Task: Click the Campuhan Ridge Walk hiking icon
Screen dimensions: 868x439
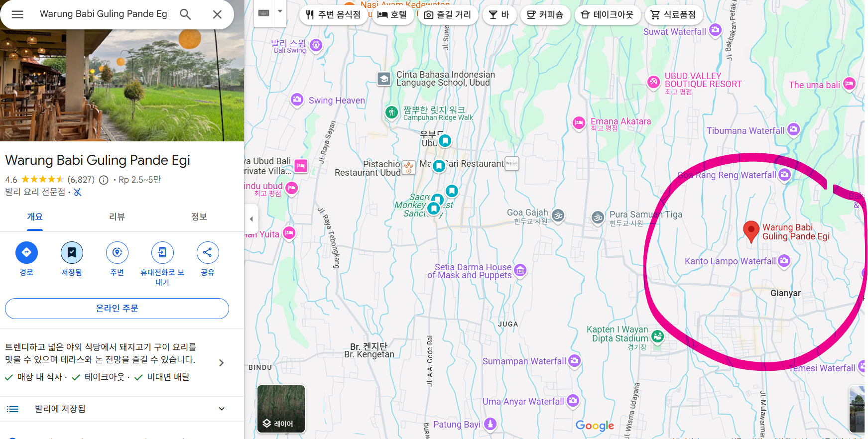Action: point(392,112)
